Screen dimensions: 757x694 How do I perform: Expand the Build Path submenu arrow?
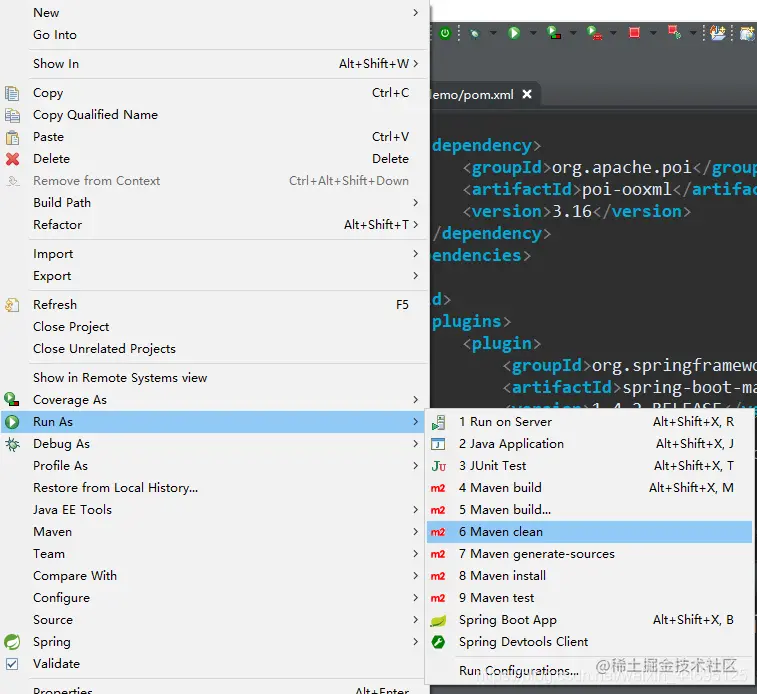[416, 203]
